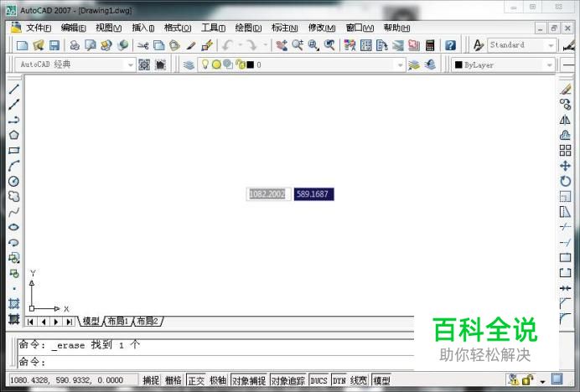
Task: Click the Plot print icon
Action: coord(75,45)
